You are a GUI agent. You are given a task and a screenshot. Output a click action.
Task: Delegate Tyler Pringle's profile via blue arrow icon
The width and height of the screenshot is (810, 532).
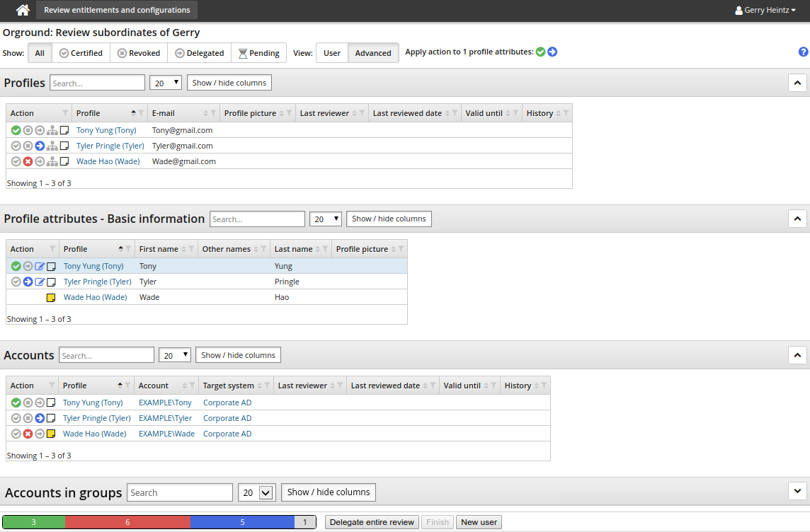pos(40,145)
